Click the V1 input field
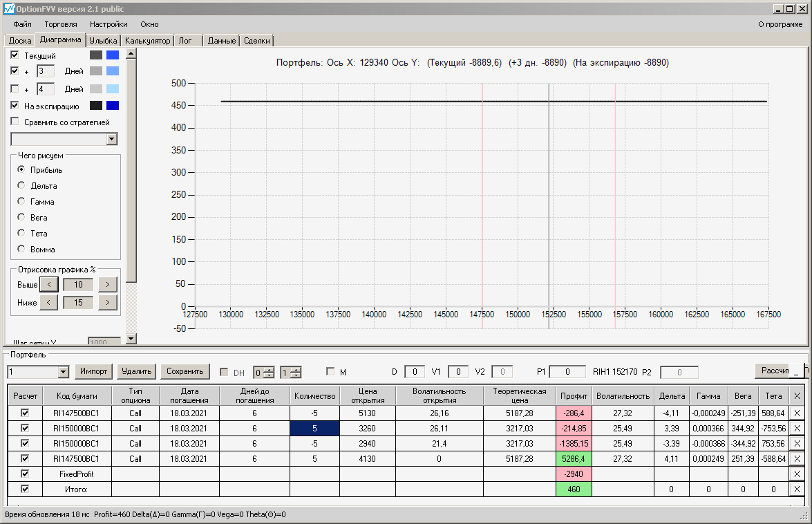This screenshot has height=524, width=812. [x=457, y=372]
